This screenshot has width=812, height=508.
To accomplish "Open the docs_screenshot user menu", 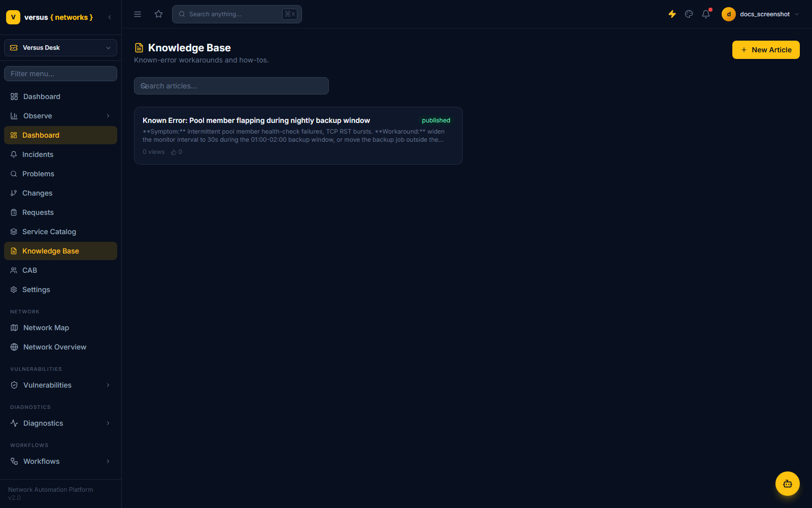I will (x=760, y=14).
